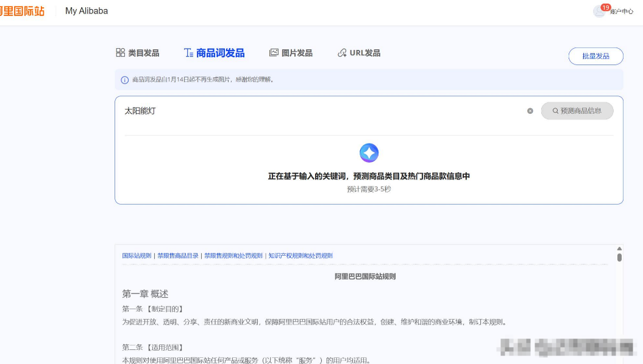
Task: Click the 批量发品 button
Action: click(596, 56)
